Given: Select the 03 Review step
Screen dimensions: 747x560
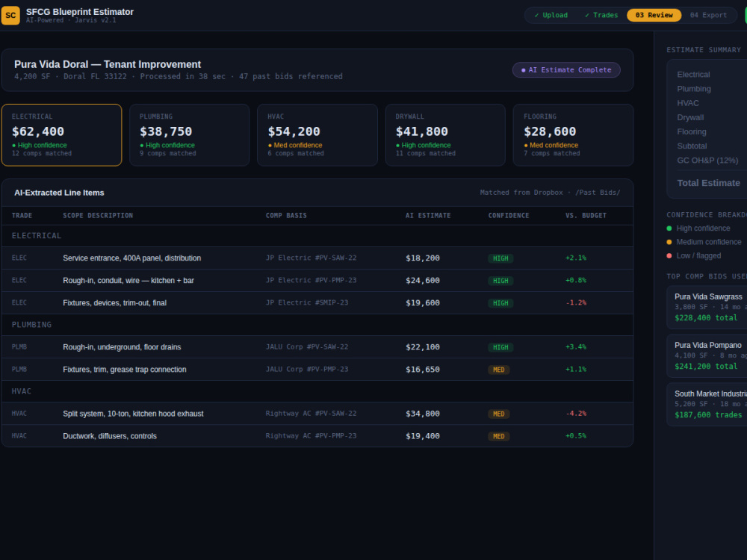Looking at the screenshot, I should coord(654,15).
